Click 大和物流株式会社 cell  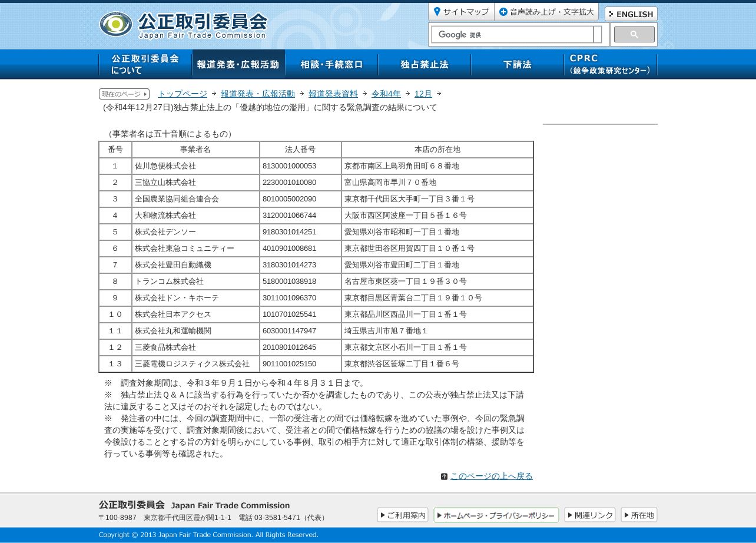coord(195,216)
